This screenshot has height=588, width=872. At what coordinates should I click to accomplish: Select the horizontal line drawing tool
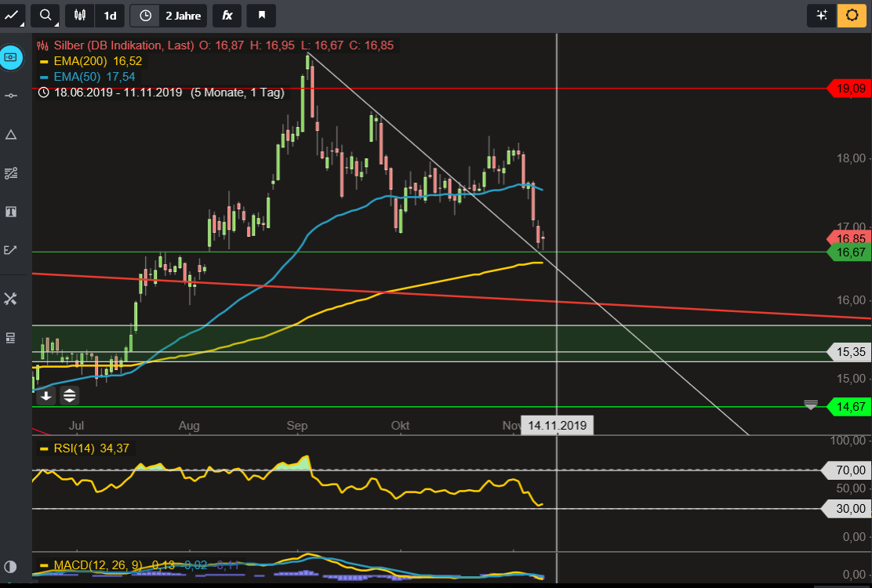[11, 95]
